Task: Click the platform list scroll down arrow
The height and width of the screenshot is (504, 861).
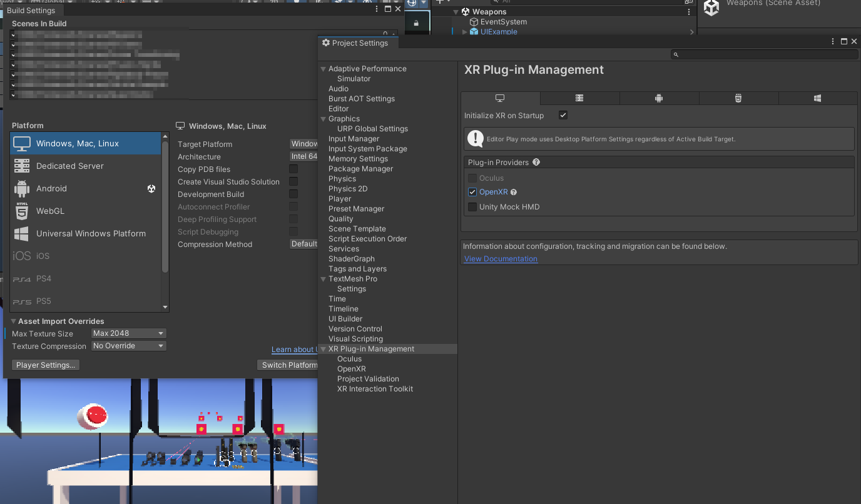Action: pos(165,308)
